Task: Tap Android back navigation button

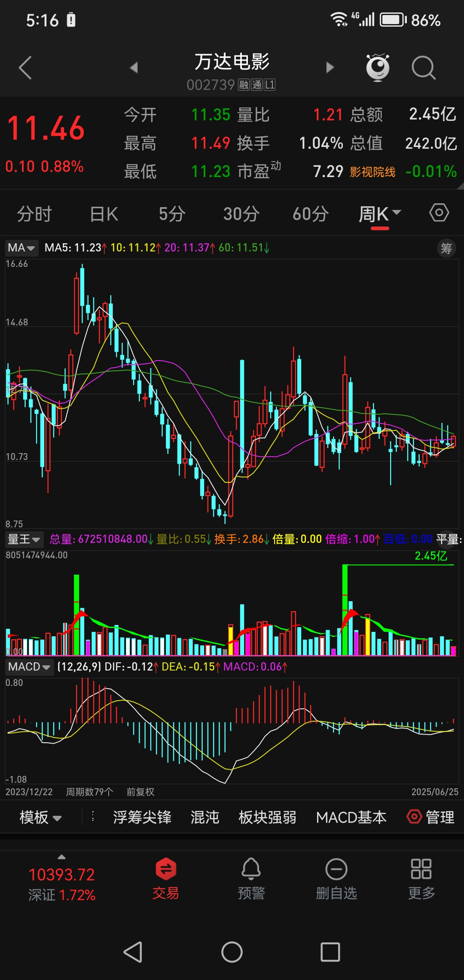Action: 133,952
